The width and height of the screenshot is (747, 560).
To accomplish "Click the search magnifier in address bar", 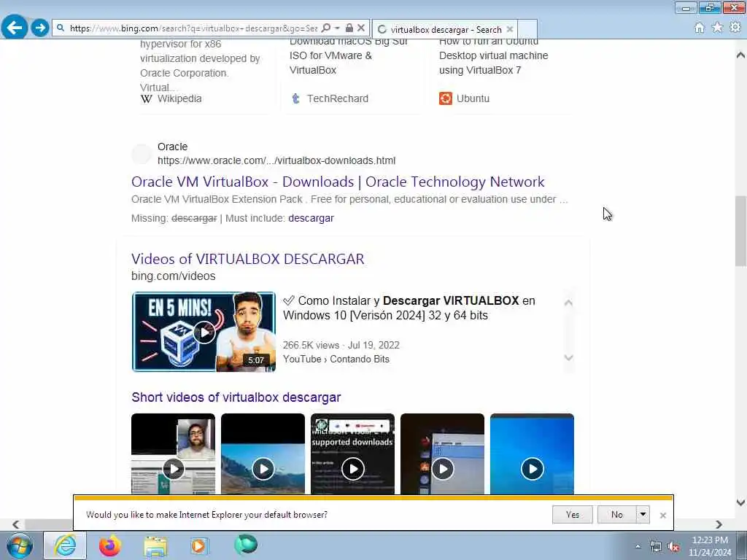I will tap(326, 28).
